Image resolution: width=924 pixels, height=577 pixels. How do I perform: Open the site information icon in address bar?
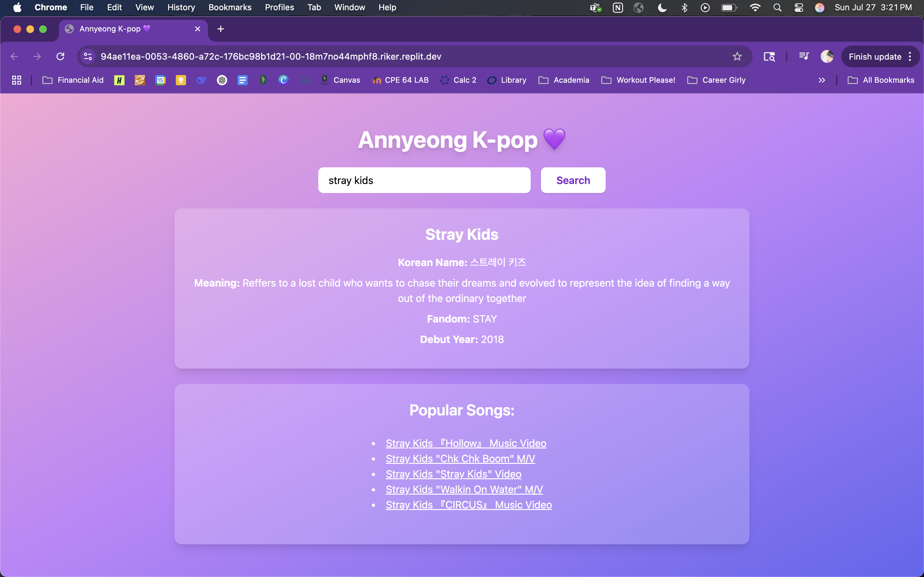click(88, 56)
